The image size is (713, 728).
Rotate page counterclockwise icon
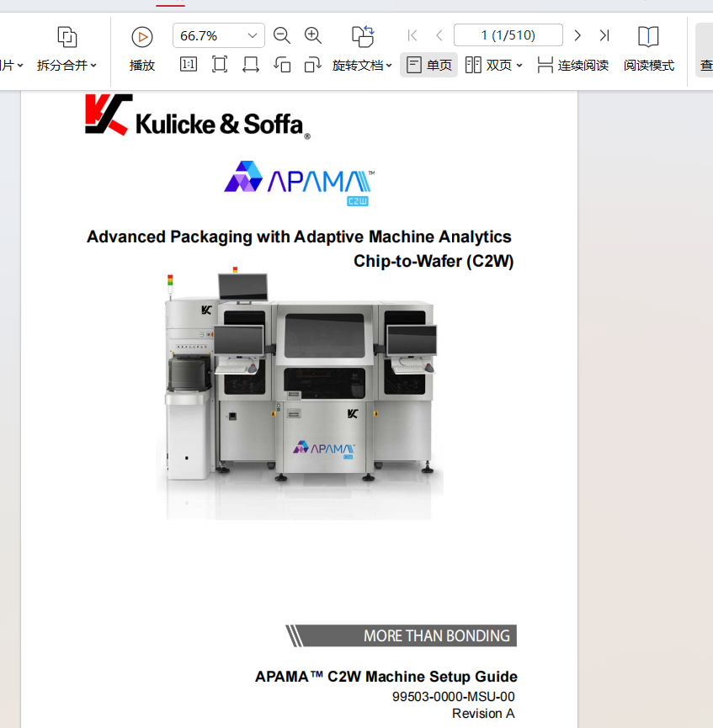tap(282, 65)
